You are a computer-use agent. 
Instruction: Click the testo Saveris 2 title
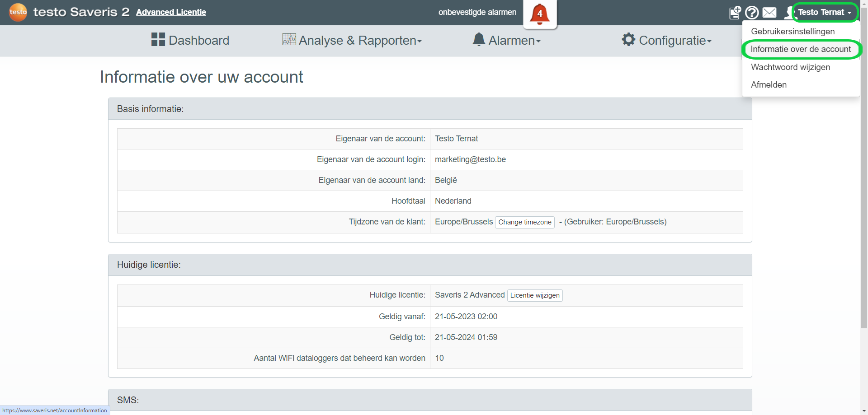pos(81,12)
